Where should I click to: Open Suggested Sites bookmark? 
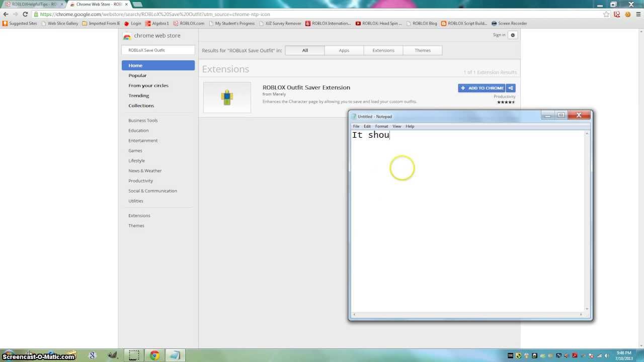click(x=20, y=23)
